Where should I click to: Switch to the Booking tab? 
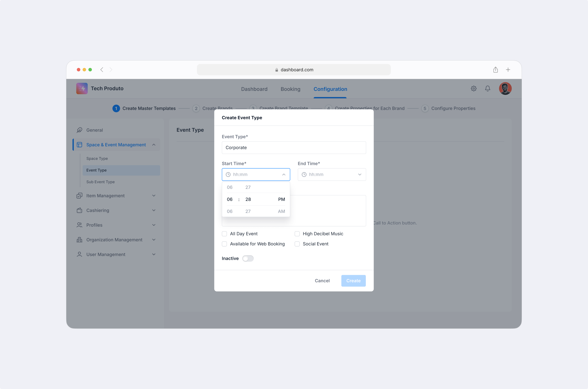290,89
